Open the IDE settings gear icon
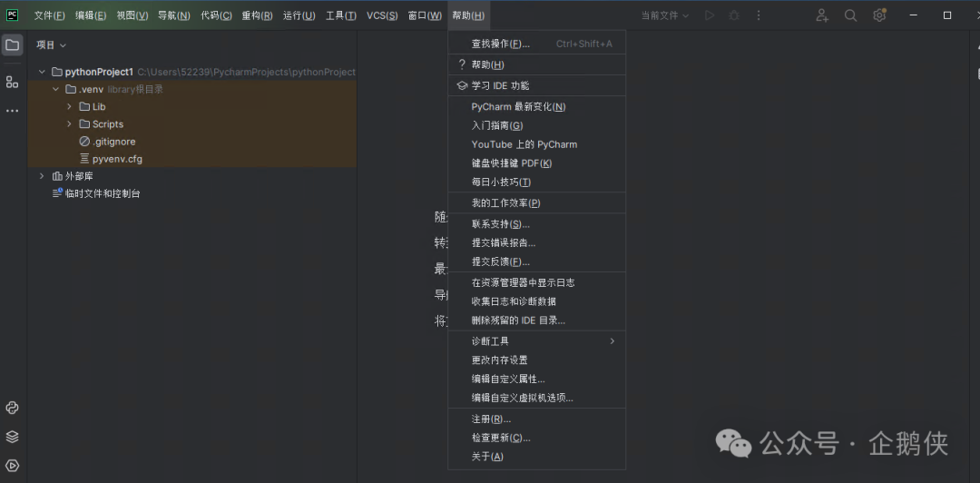Viewport: 980px width, 483px height. [x=879, y=15]
